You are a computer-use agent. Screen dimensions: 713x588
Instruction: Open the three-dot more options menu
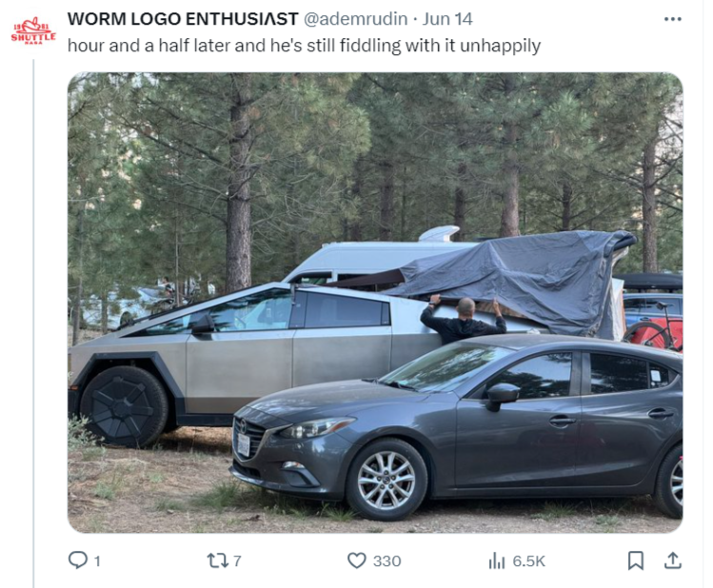pyautogui.click(x=672, y=19)
